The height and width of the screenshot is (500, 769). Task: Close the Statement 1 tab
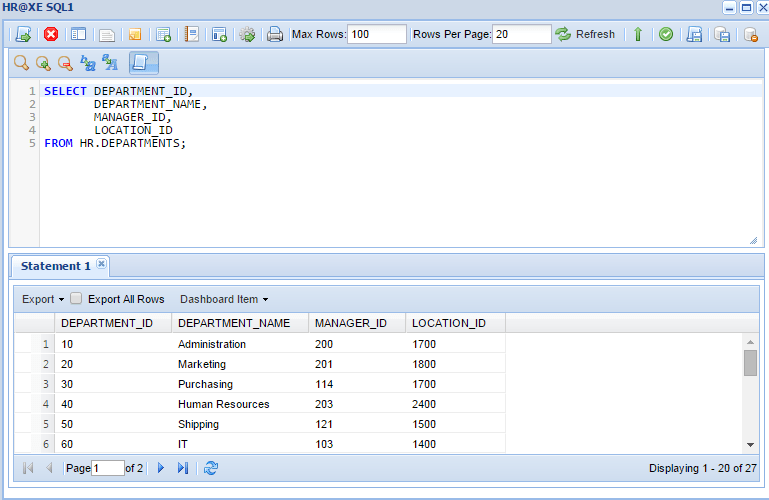pos(102,264)
